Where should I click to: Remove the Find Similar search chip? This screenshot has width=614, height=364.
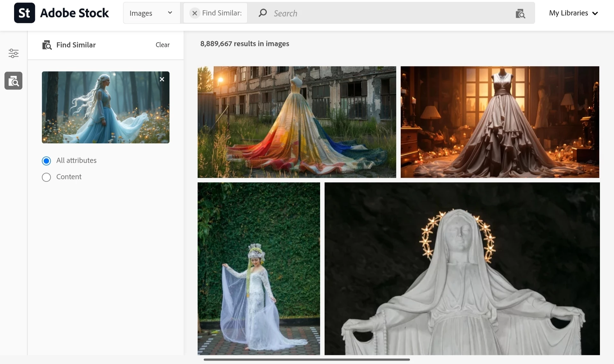pos(194,13)
